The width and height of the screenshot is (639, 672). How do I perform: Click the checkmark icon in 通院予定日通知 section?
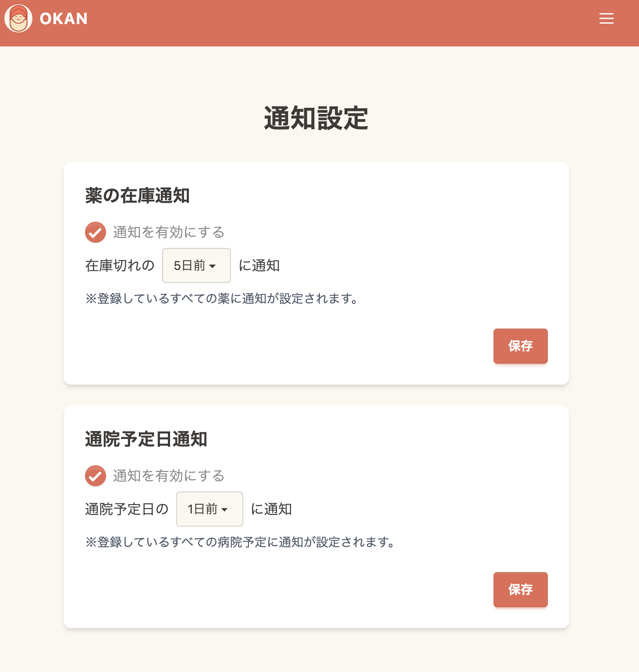(95, 476)
